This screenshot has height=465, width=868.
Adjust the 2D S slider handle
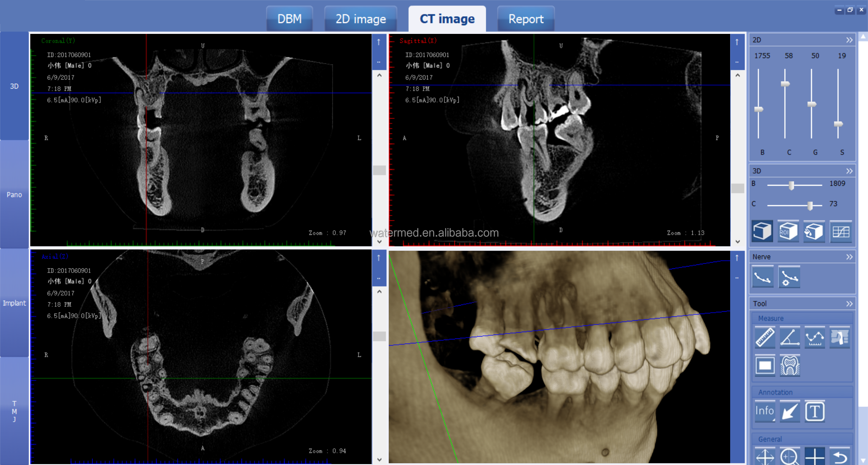tap(838, 124)
